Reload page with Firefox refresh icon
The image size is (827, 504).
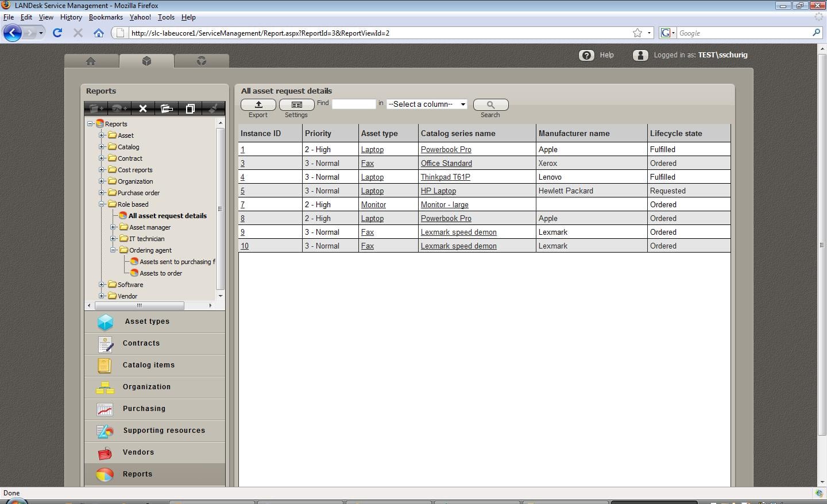(57, 33)
